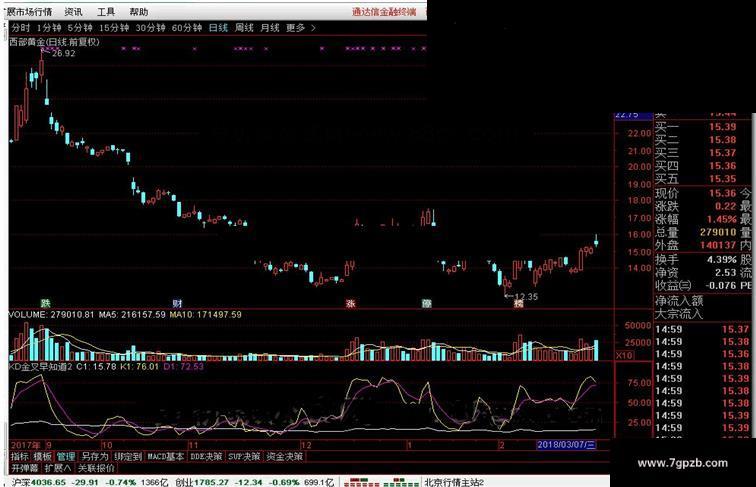The height and width of the screenshot is (487, 756).
Task: Click the arrow after 更多
Action: (313, 28)
